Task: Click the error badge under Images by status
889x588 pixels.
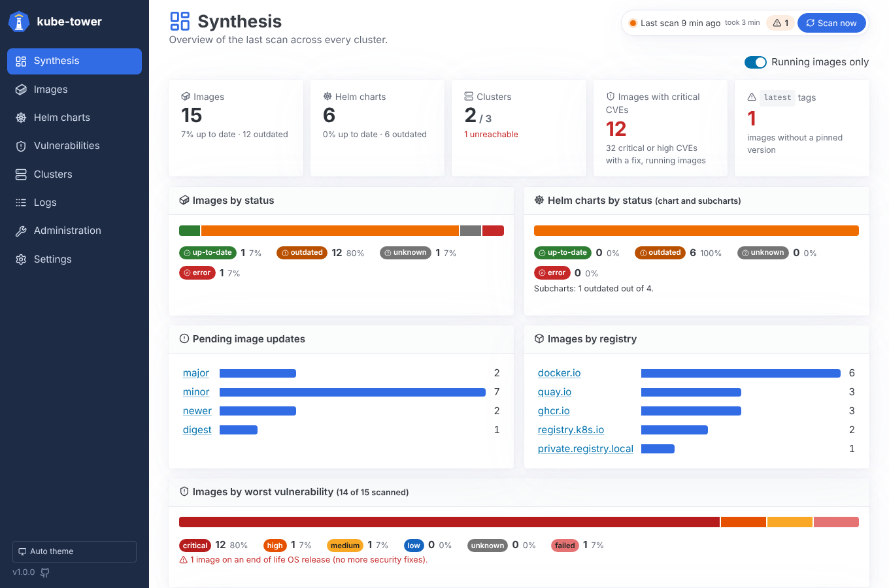Action: 197,273
